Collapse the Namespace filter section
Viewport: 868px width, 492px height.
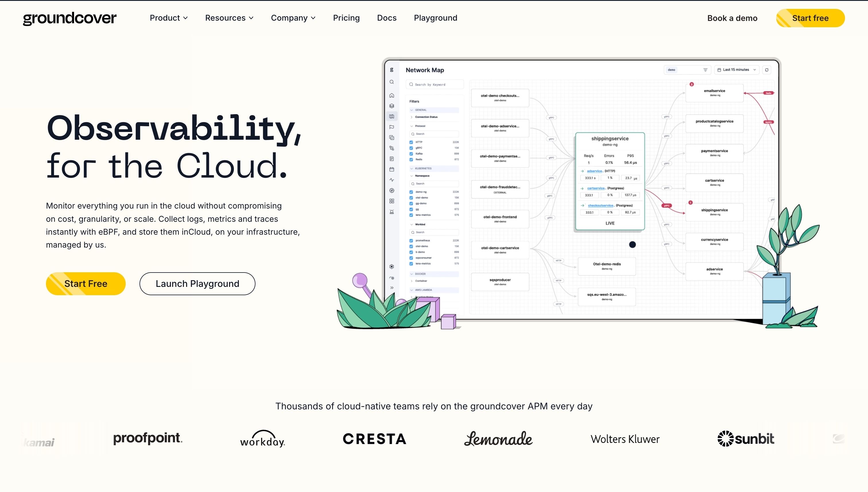tap(419, 176)
